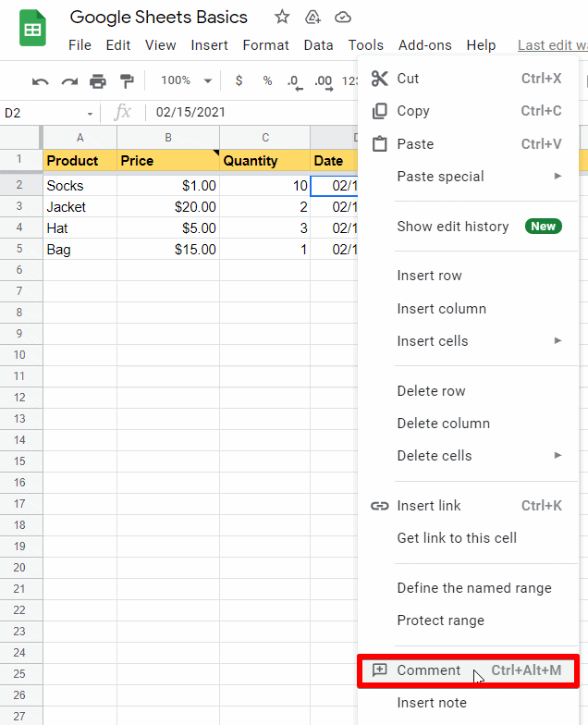The image size is (588, 725).
Task: Choose Insert note
Action: pos(468,703)
